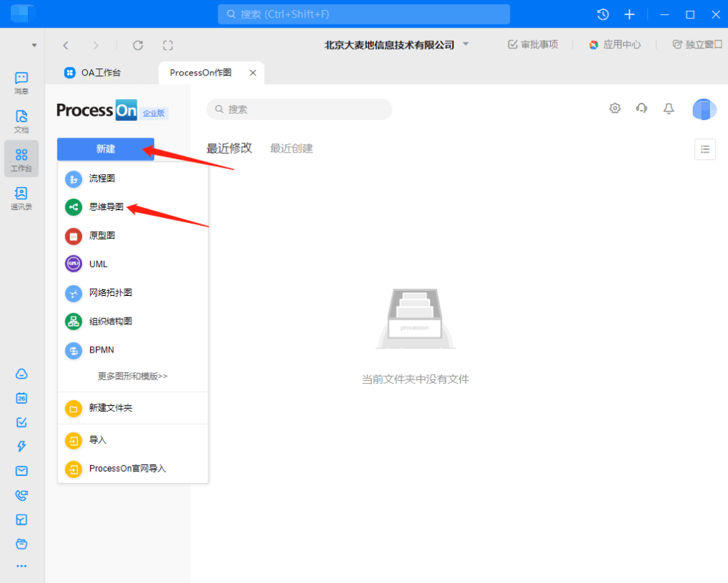The image size is (728, 583).
Task: Open 审批事项 in top bar
Action: 533,45
